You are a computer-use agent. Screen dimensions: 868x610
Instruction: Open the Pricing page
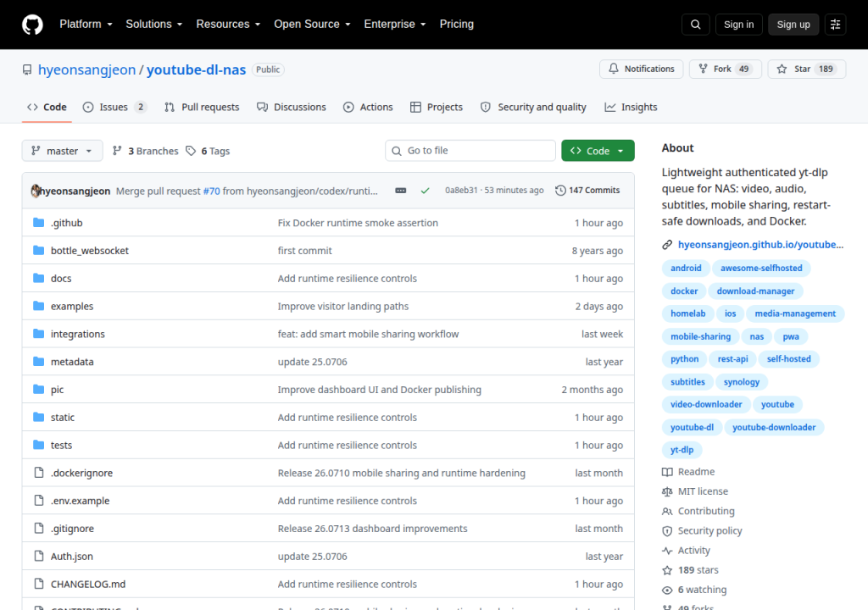pos(457,25)
